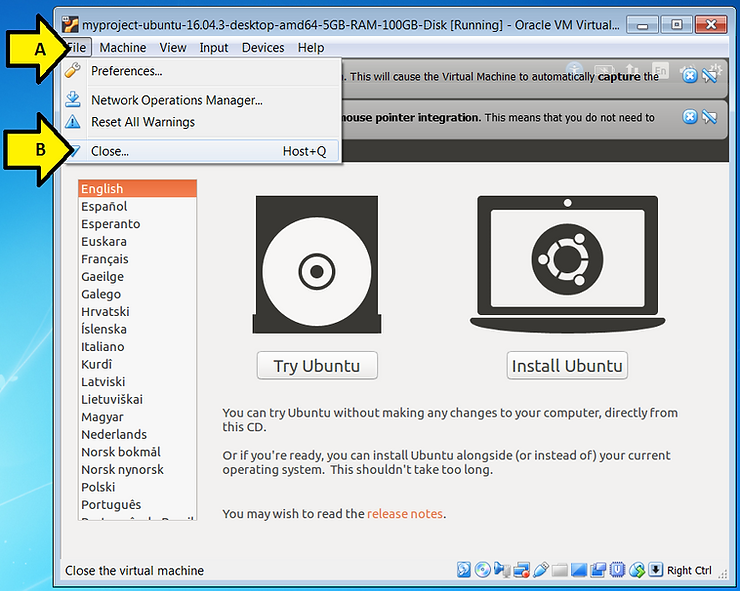
Task: Dismiss the keyboard capture notification bar
Action: click(x=689, y=76)
